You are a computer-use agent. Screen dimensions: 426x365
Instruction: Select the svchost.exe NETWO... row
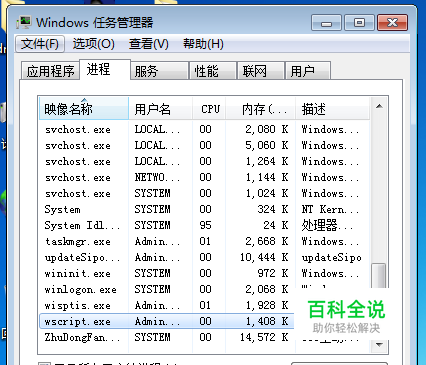tap(204, 177)
